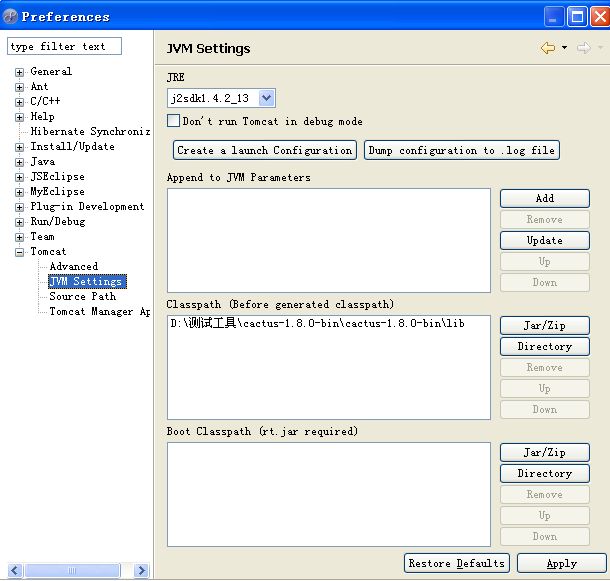Open the back history dropdown arrow

[564, 48]
